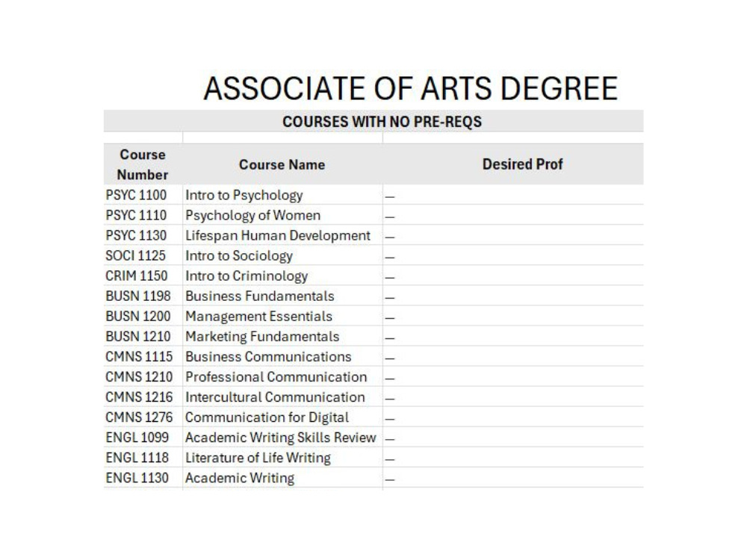Click the Lifespan Human Development cell

[282, 235]
